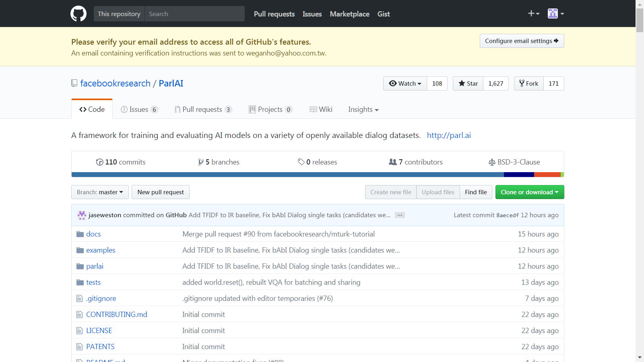
Task: Star the ParlAI repository
Action: pos(468,84)
